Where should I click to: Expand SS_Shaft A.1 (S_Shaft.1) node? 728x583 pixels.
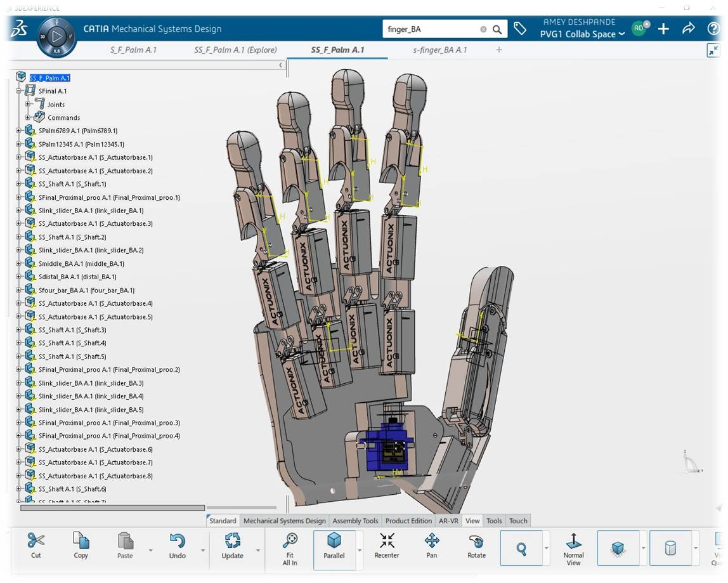click(19, 184)
